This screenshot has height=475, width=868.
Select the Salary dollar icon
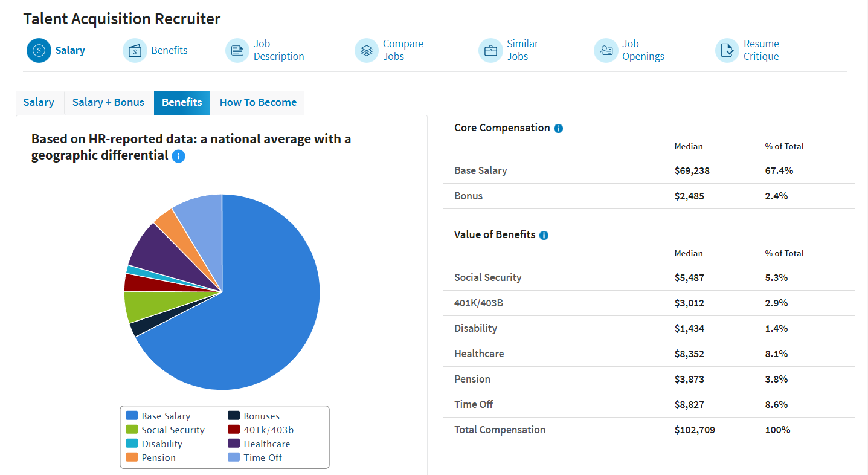pos(39,50)
